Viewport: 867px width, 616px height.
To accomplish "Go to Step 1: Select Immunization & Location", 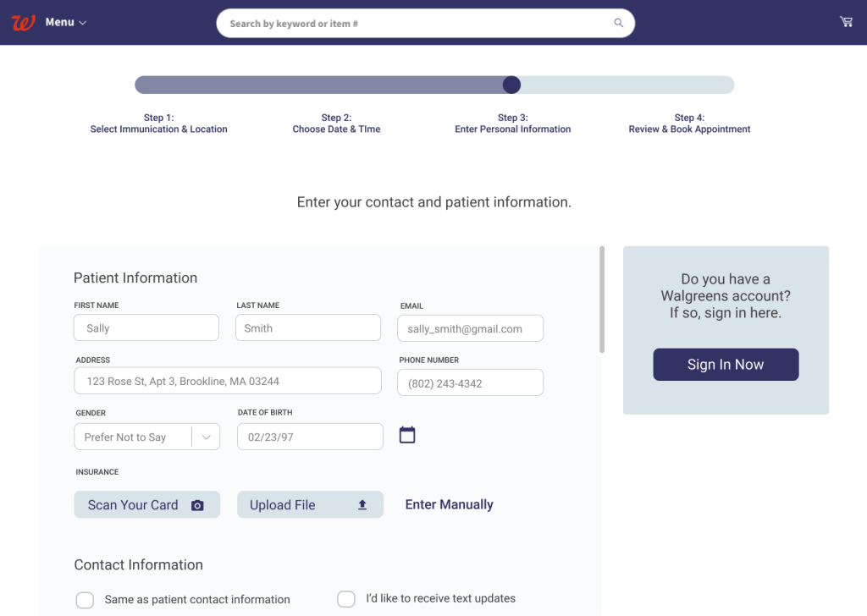I will 159,124.
